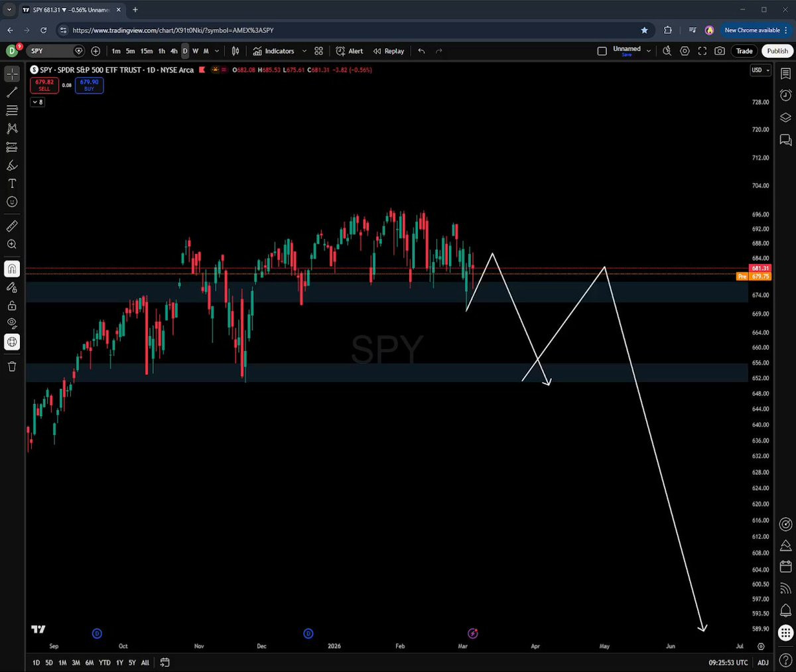Screen dimensions: 796x672
Task: Select the 4h timeframe
Action: click(x=174, y=51)
